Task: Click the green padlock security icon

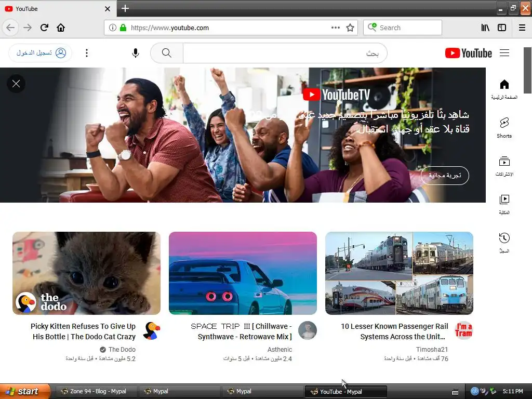Action: pos(123,28)
